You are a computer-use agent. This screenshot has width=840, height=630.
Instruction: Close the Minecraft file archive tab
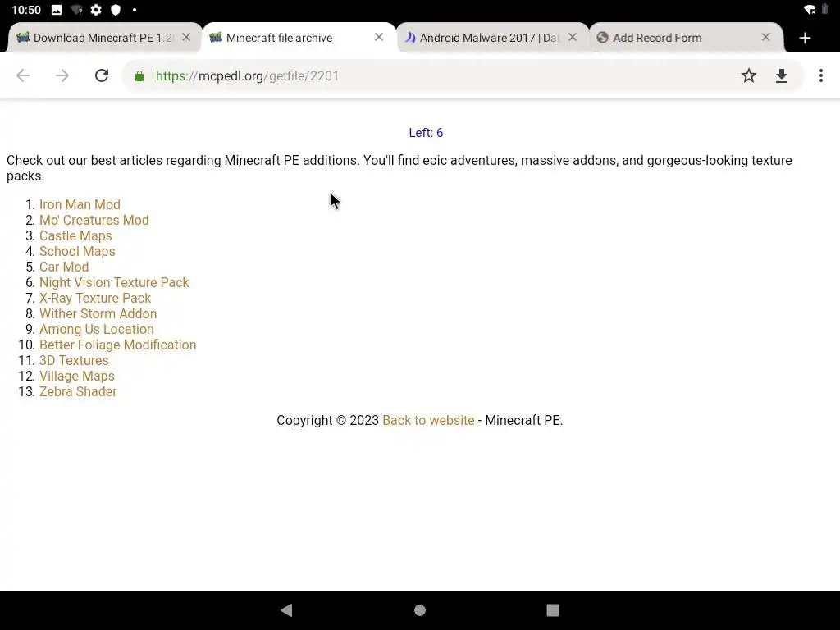[379, 38]
